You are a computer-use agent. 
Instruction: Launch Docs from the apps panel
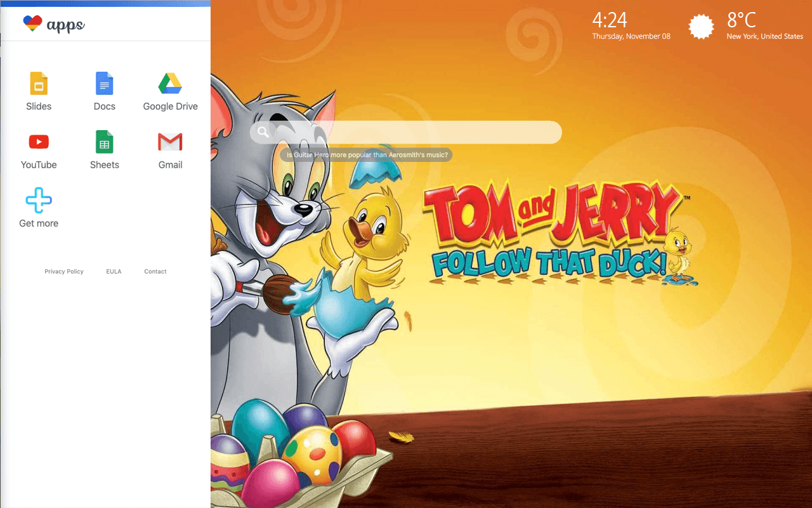pyautogui.click(x=104, y=84)
